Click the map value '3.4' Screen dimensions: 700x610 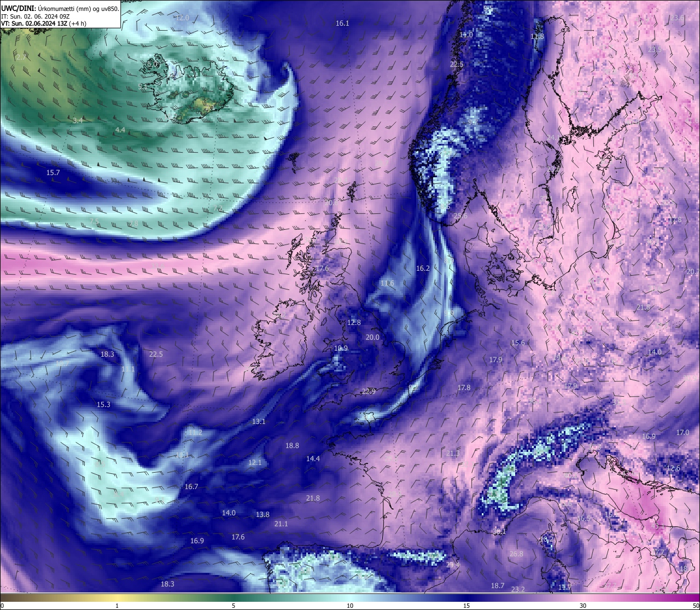point(78,120)
